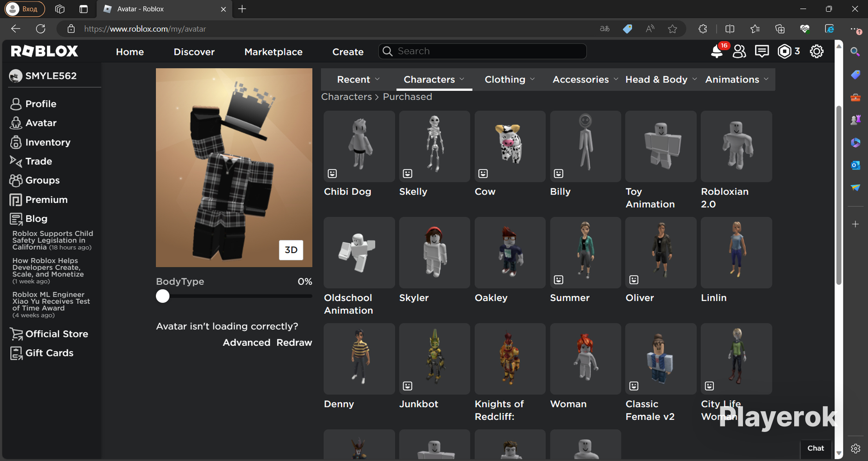The width and height of the screenshot is (868, 461).
Task: Go to the Home page
Action: [130, 52]
